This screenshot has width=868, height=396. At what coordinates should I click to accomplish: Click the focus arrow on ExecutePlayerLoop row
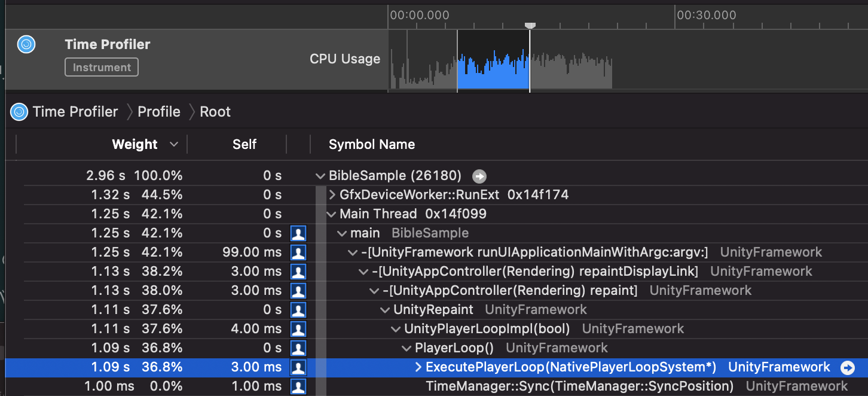tap(847, 367)
